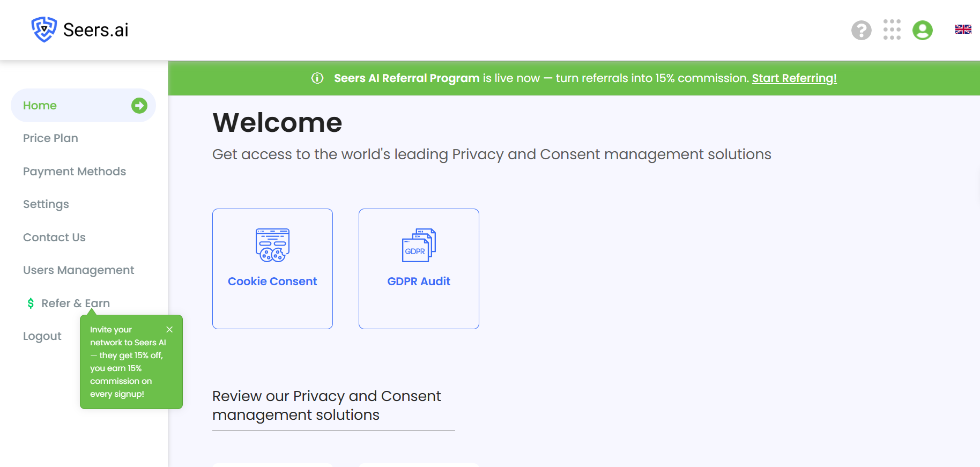This screenshot has width=980, height=467.
Task: Go to Home in the sidebar
Action: [x=83, y=106]
